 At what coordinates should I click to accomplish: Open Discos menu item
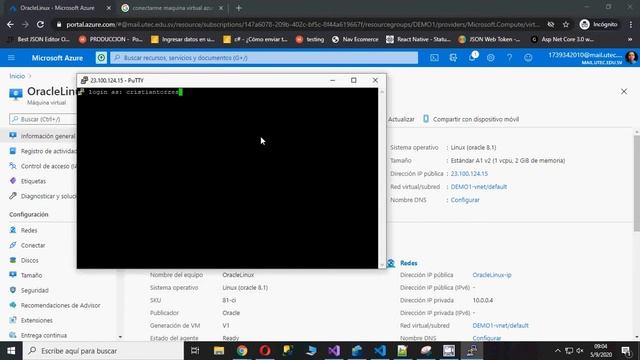tap(29, 260)
